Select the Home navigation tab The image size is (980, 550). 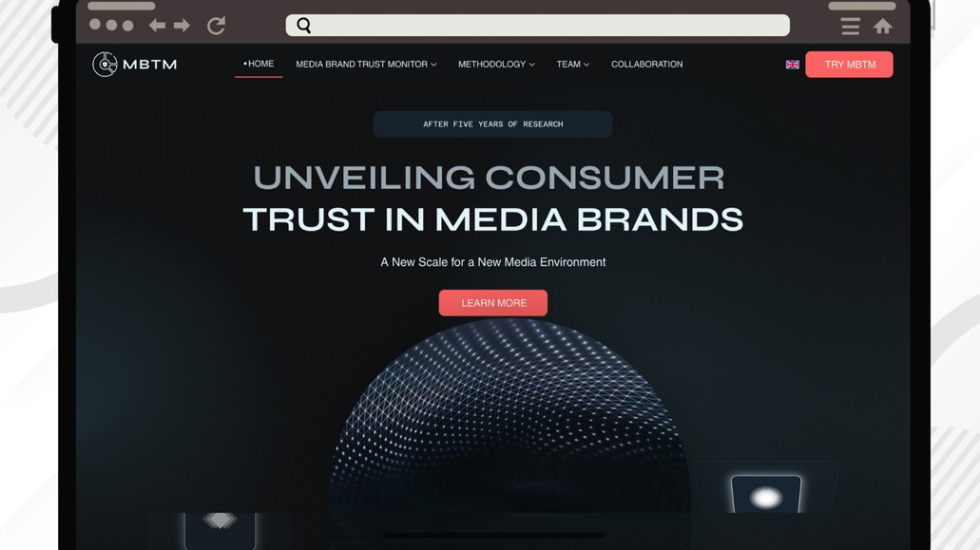(259, 64)
